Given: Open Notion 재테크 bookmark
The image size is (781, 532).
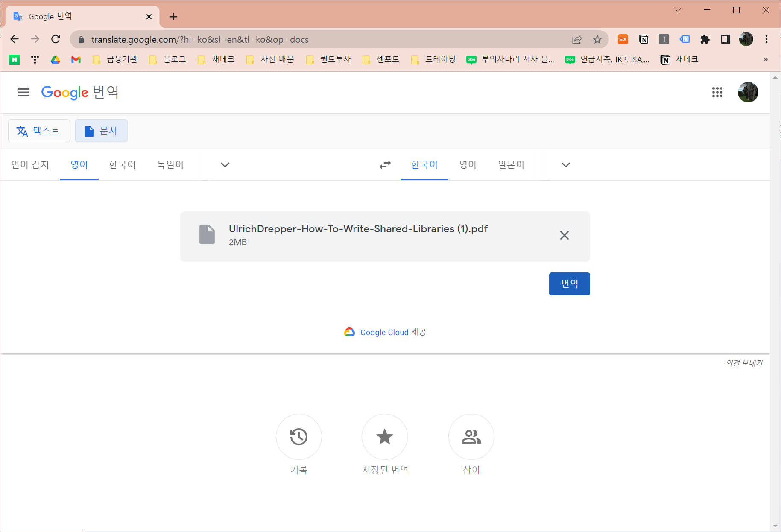Looking at the screenshot, I should 679,60.
